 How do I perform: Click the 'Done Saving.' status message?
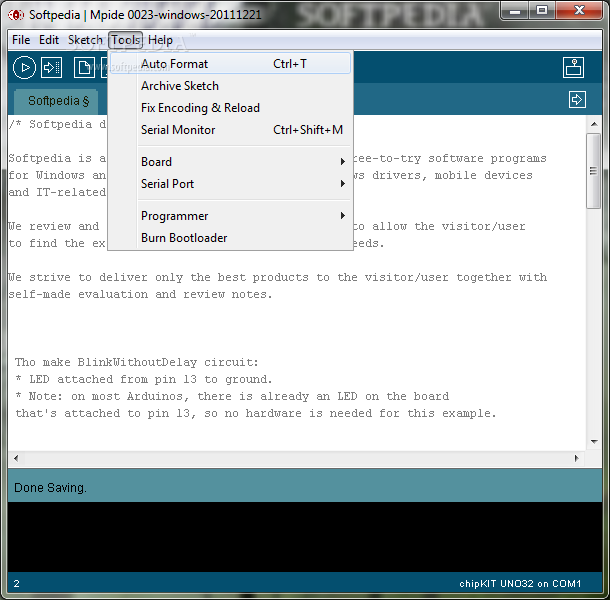(50, 488)
